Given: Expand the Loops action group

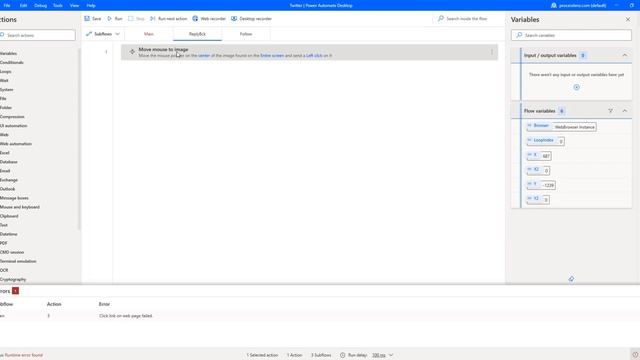Looking at the screenshot, I should click(6, 71).
